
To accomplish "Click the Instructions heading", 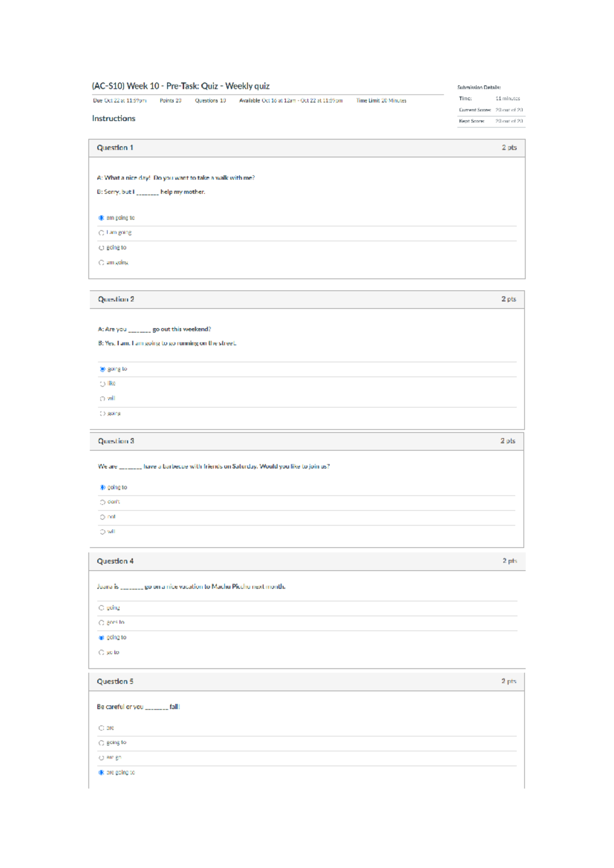I will point(114,118).
